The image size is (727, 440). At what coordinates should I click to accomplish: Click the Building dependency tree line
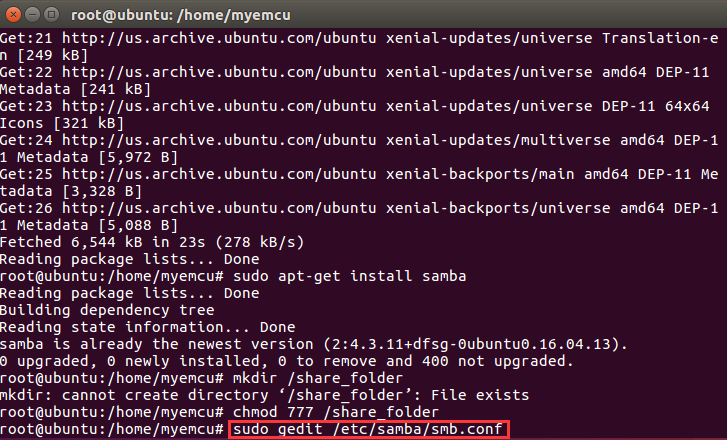[x=107, y=310]
